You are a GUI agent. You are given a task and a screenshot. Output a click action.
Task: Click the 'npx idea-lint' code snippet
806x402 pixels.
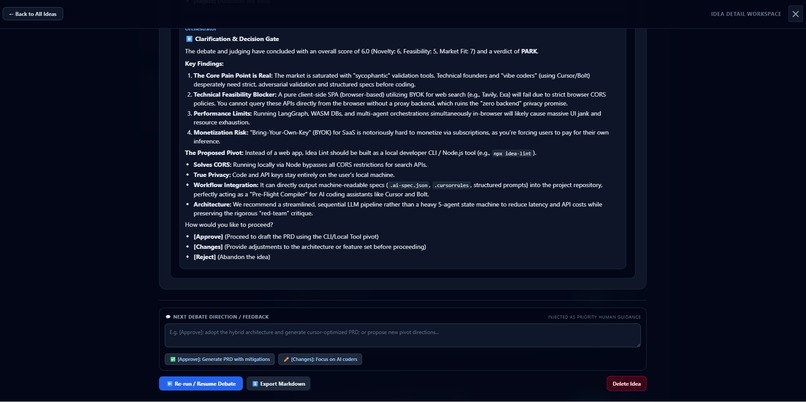[512, 153]
